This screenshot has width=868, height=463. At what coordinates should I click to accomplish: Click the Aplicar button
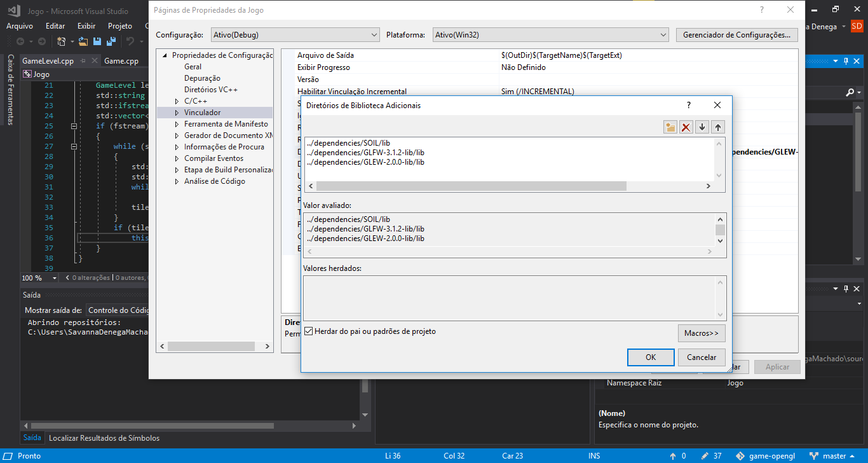[x=777, y=367]
